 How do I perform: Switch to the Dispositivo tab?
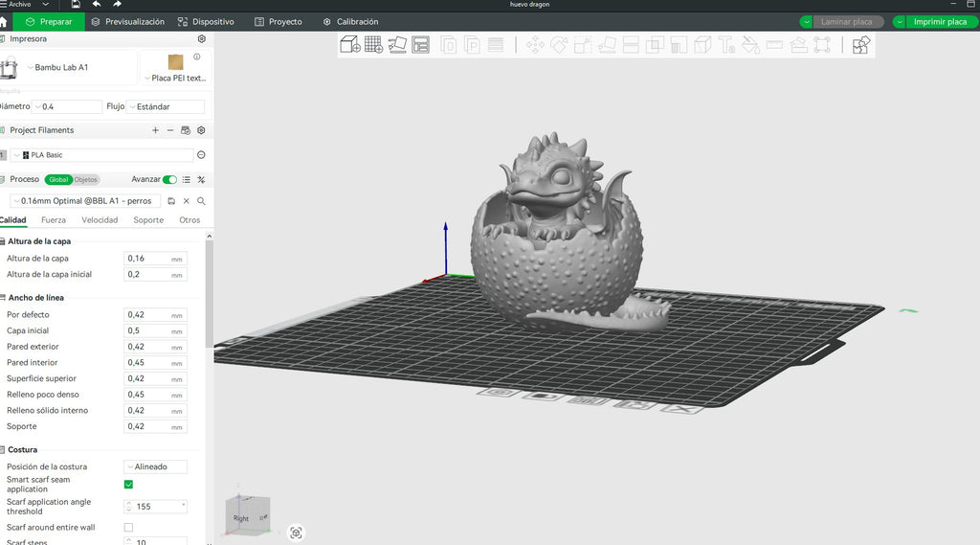pos(207,22)
